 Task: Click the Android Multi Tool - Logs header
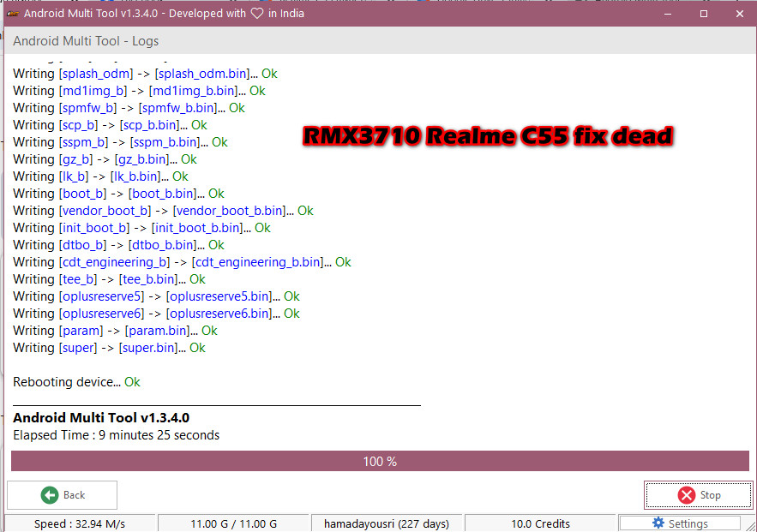pyautogui.click(x=85, y=40)
